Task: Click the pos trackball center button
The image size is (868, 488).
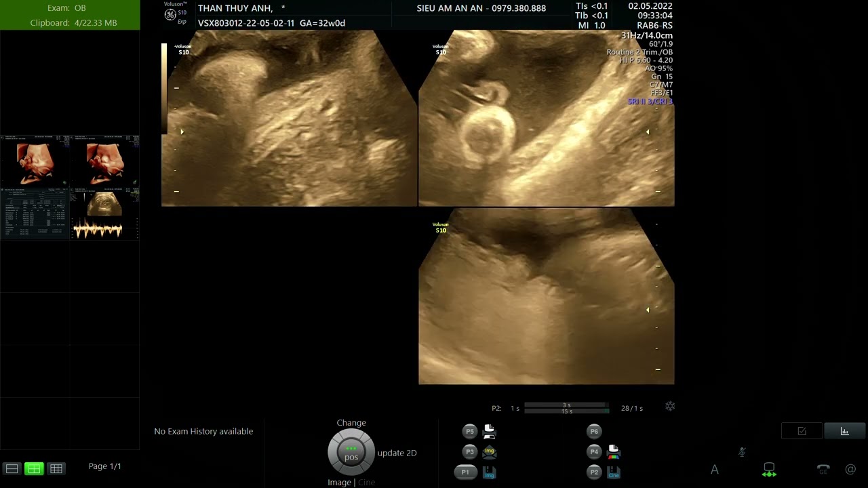Action: (351, 453)
